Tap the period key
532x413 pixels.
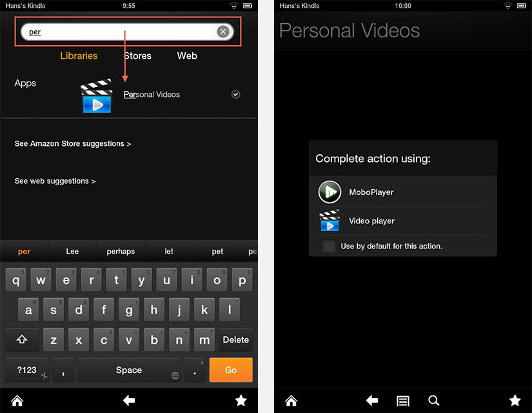[x=195, y=370]
